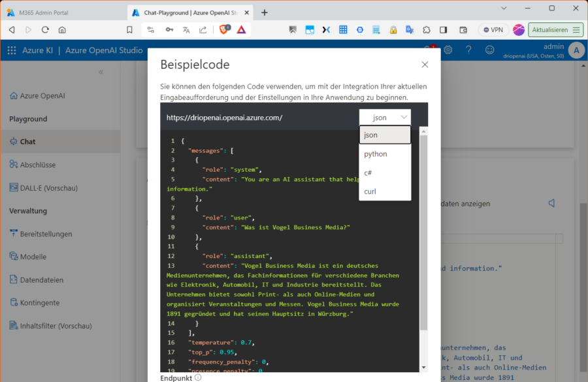Click the Kontingente lock icon

click(x=14, y=302)
